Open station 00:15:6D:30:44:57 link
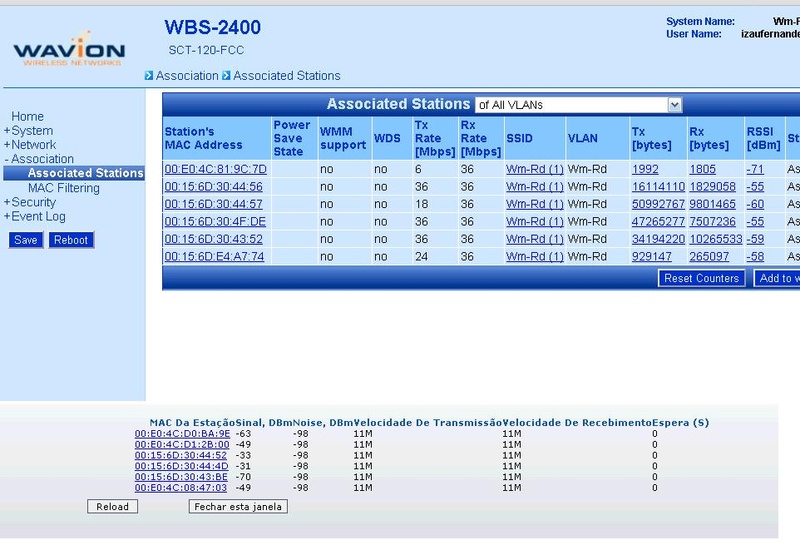 (x=213, y=204)
